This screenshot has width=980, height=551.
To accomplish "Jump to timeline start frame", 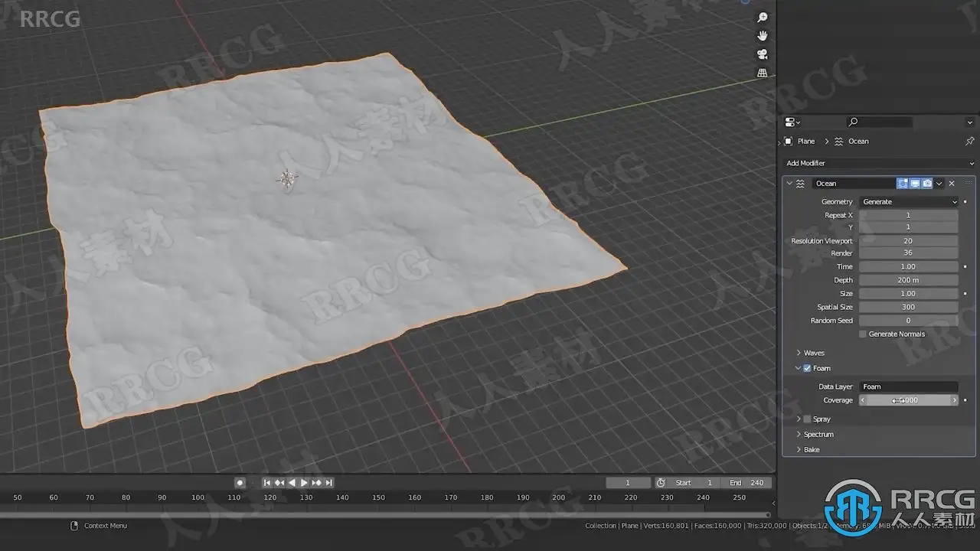I will pos(267,483).
